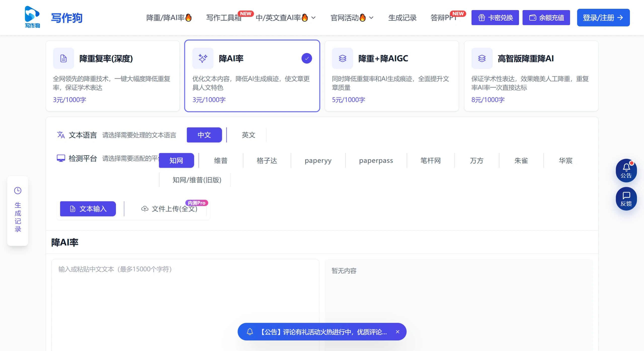
Task: Click the 内测Pro badge on 文件上传
Action: coord(197,203)
